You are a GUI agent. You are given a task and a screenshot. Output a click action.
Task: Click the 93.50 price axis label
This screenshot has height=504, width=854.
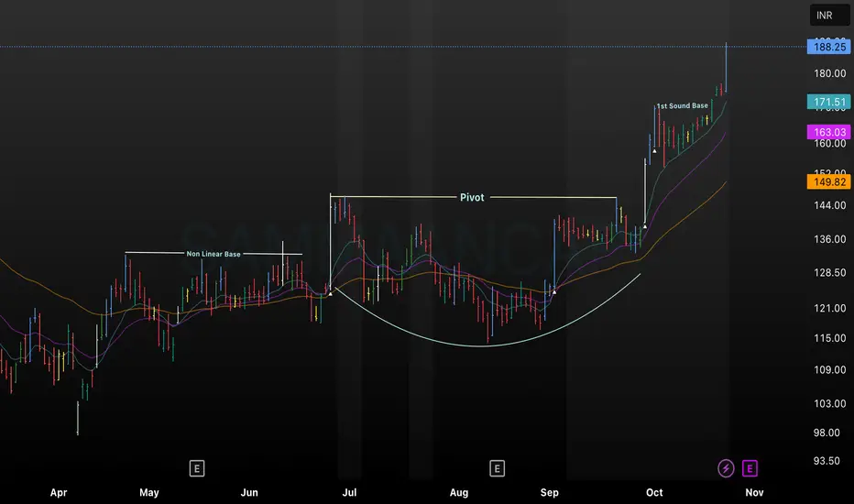pyautogui.click(x=827, y=461)
